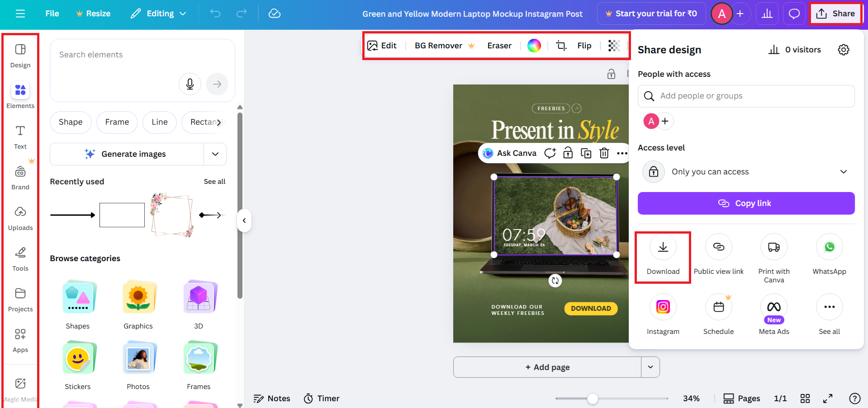This screenshot has height=408, width=868.
Task: Delete the selected element using trash icon
Action: point(604,153)
